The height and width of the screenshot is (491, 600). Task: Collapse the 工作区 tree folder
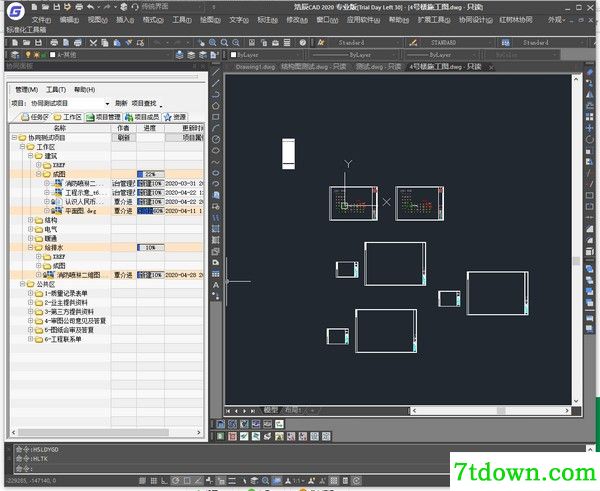pyautogui.click(x=22, y=147)
